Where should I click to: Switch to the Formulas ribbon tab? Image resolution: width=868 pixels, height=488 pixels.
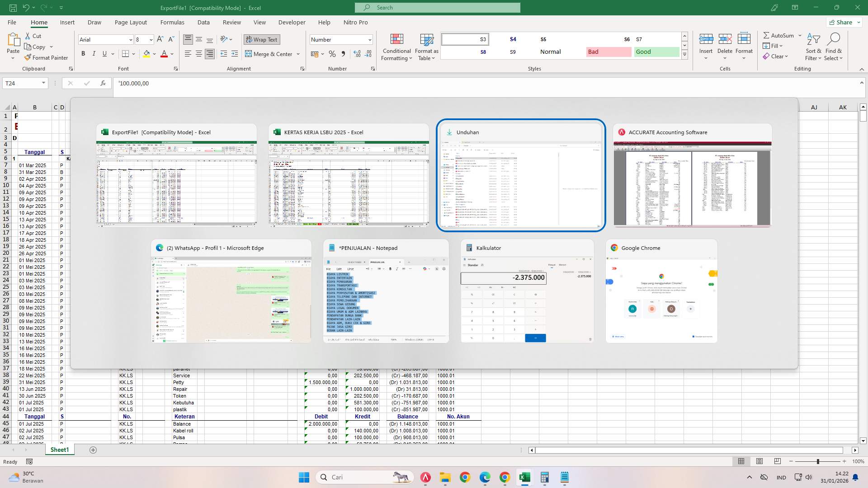click(x=172, y=22)
